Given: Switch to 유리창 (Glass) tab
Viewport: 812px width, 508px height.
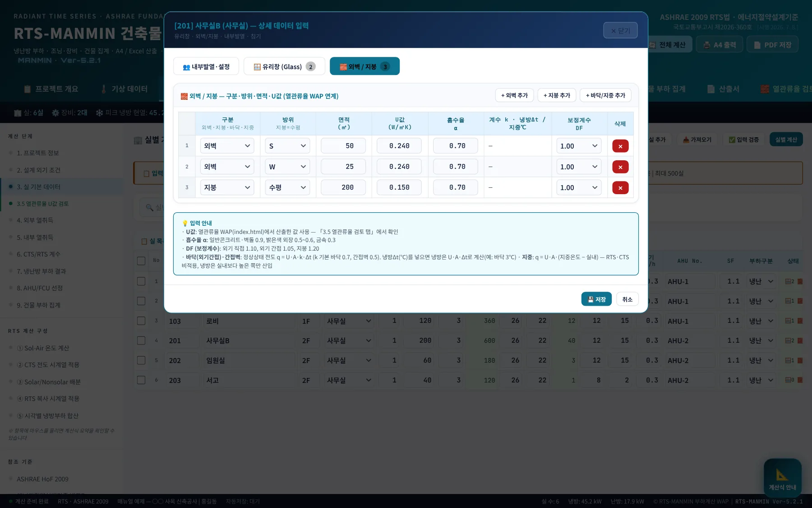Looking at the screenshot, I should pos(284,66).
